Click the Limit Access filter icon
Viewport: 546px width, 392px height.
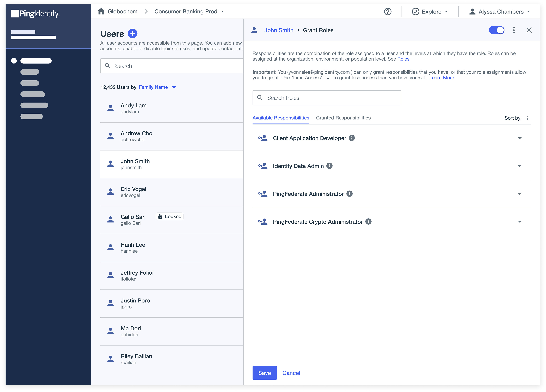coord(327,78)
